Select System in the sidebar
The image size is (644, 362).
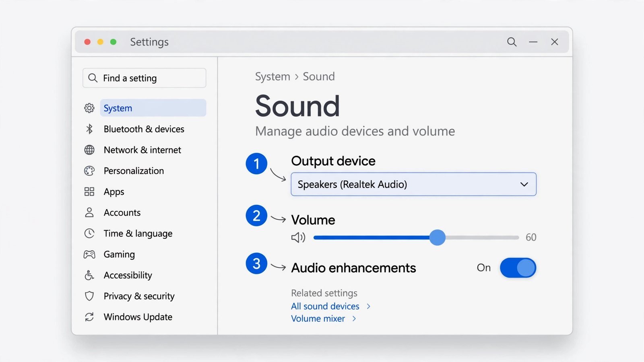click(153, 108)
